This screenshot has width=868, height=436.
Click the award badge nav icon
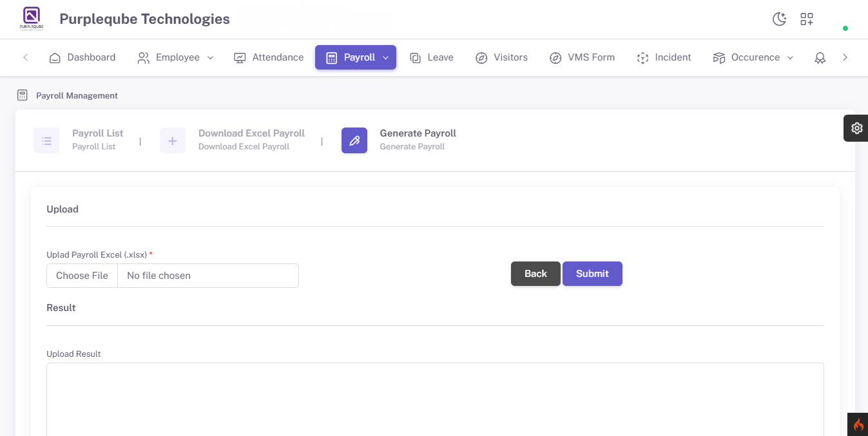[820, 58]
